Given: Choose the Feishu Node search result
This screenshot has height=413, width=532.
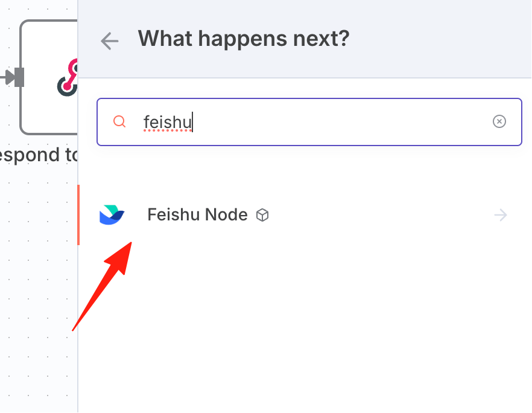Looking at the screenshot, I should (x=305, y=215).
